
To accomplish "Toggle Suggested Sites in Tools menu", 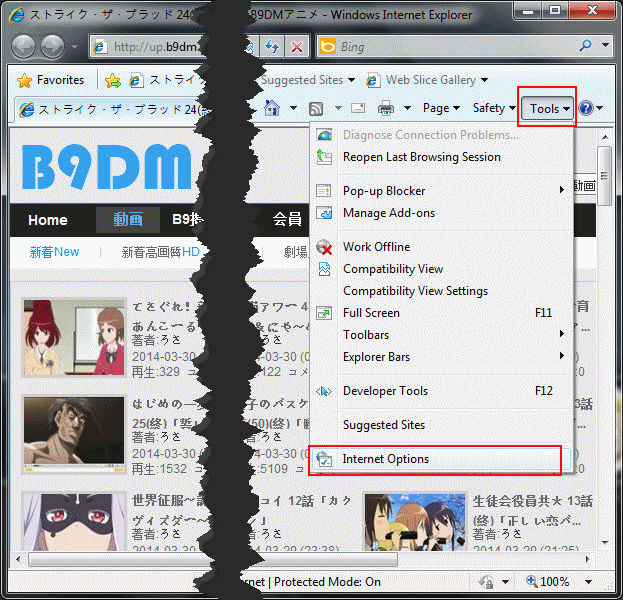I will tap(441, 425).
